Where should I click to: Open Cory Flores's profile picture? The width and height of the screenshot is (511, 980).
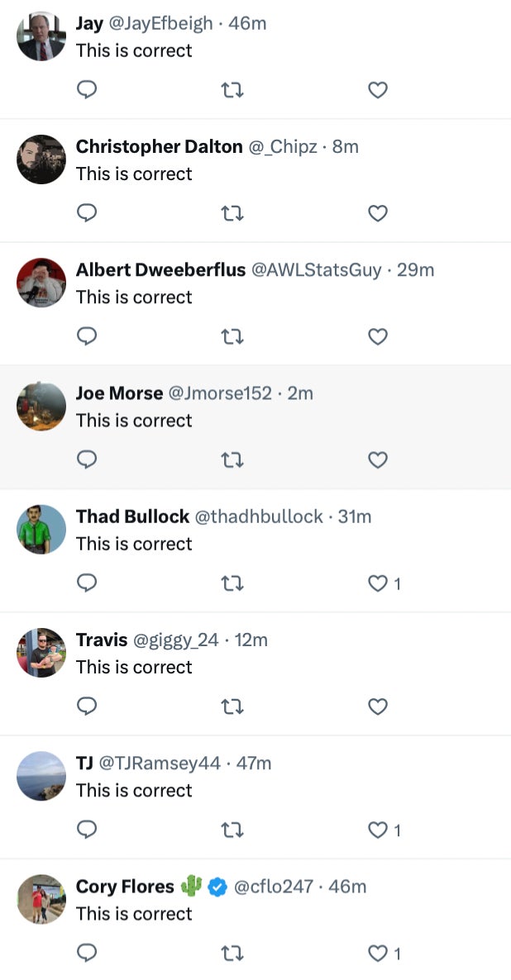point(41,900)
